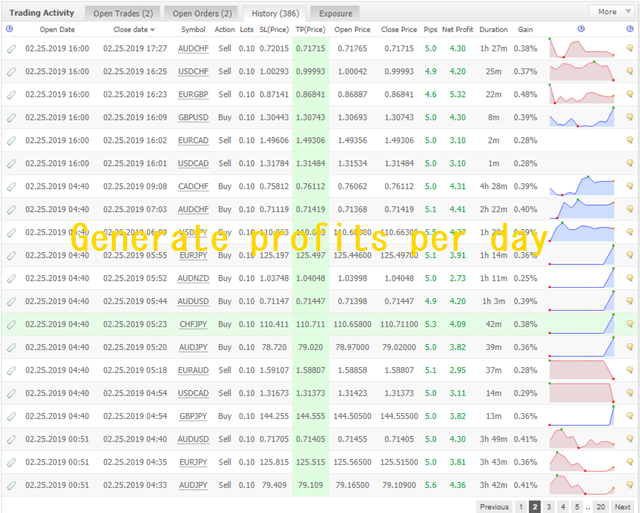This screenshot has height=513, width=640.
Task: Open comment bubble for the GBPUSD trade
Action: pyautogui.click(x=630, y=117)
